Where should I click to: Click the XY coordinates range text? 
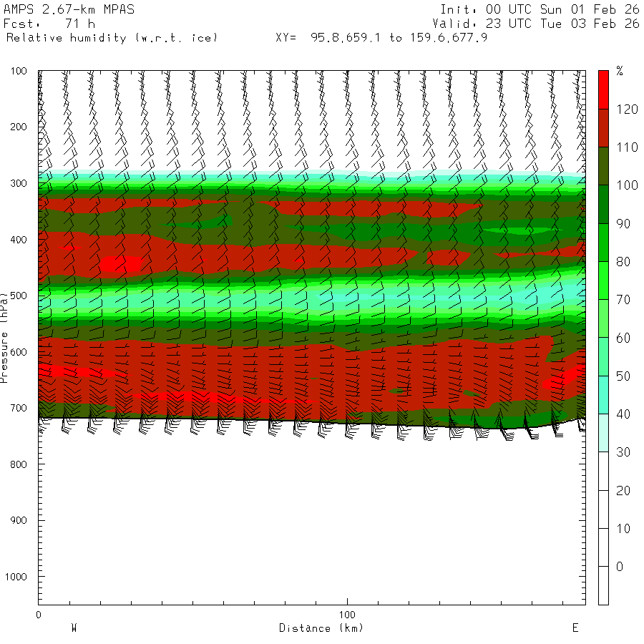tap(381, 38)
